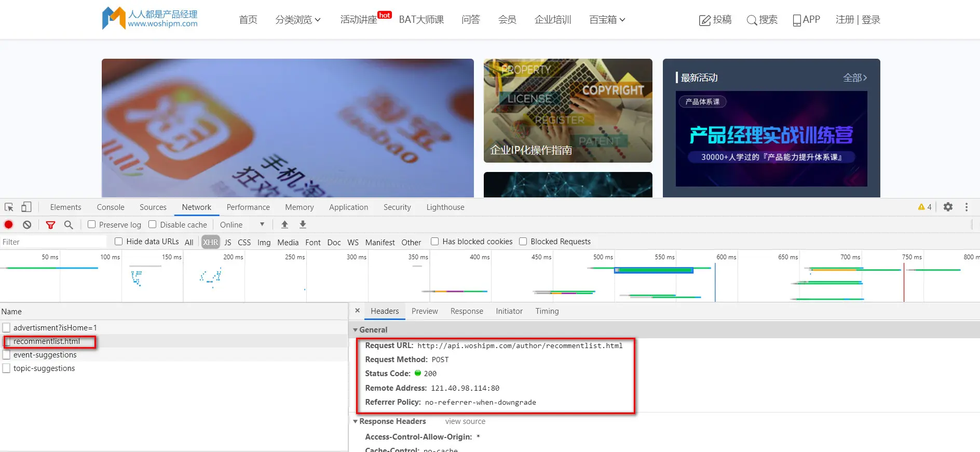Open the Sources tab
980x452 pixels.
tap(153, 207)
